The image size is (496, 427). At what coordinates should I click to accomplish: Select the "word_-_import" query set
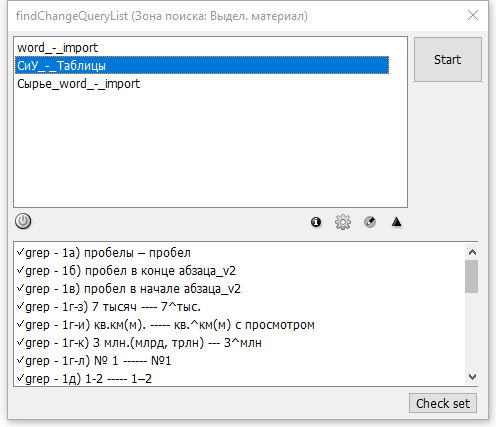pyautogui.click(x=57, y=48)
